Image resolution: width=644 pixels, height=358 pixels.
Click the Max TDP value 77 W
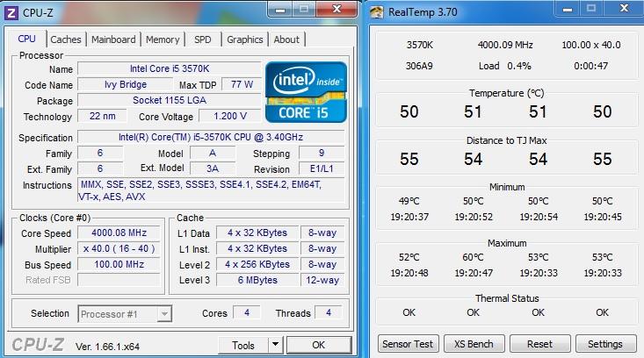(242, 84)
